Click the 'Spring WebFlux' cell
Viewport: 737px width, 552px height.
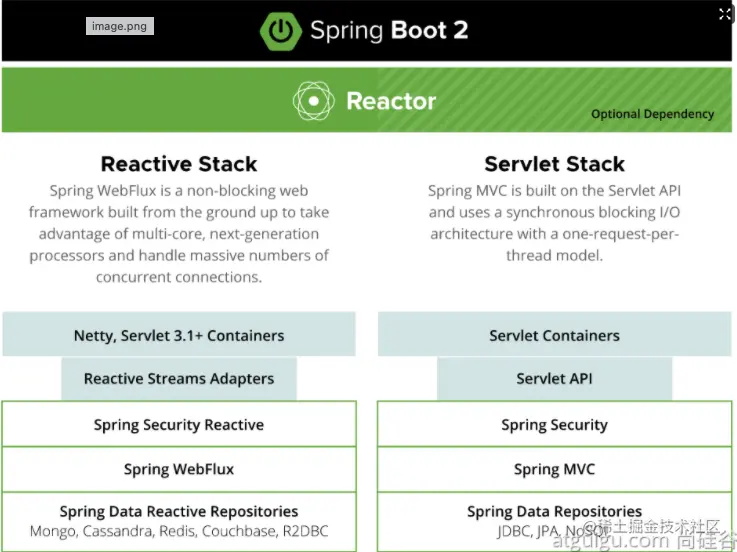point(179,469)
